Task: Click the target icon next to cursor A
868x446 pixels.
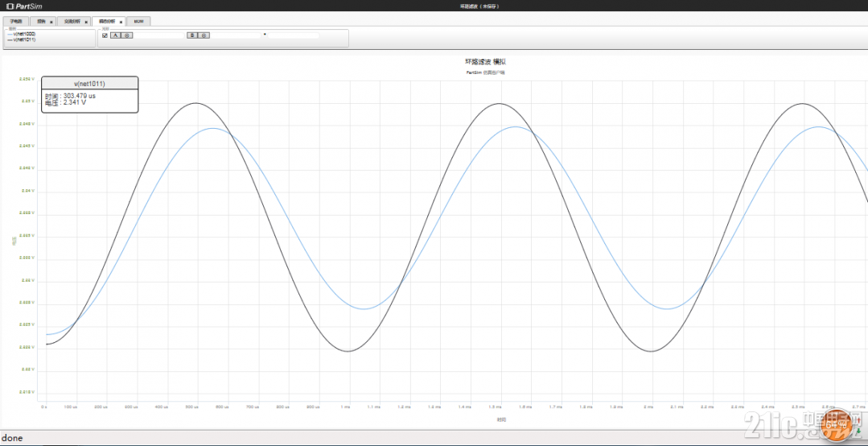Action: tap(127, 35)
